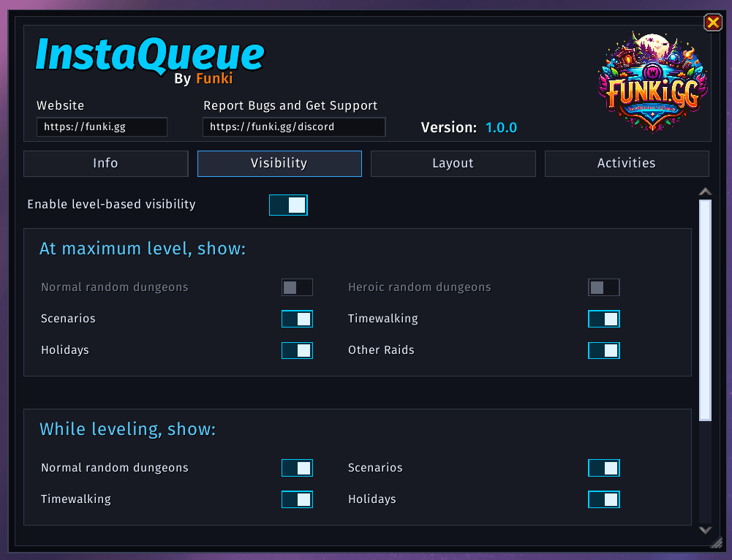Click the 'Other Raids' label

click(381, 350)
